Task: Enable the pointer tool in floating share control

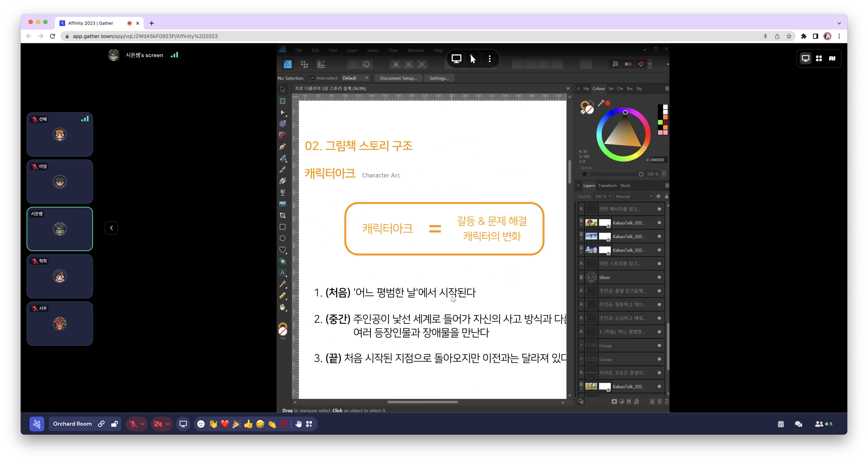Action: [473, 59]
